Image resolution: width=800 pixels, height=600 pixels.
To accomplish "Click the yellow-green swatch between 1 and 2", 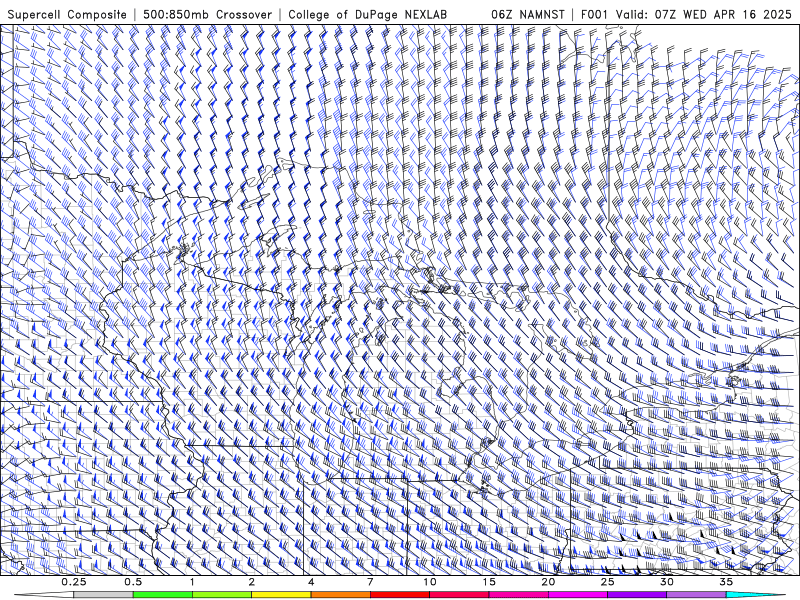I will tap(222, 595).
